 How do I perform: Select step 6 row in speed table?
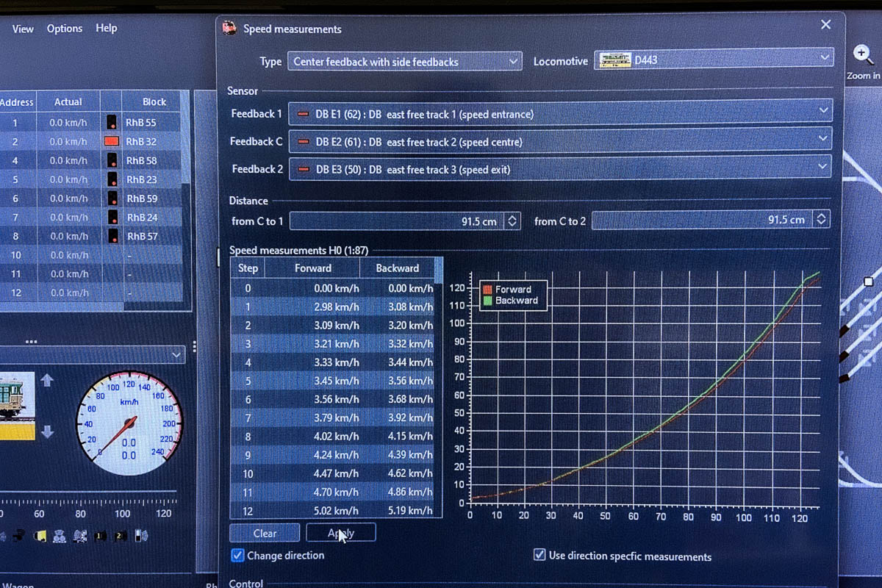click(x=336, y=399)
